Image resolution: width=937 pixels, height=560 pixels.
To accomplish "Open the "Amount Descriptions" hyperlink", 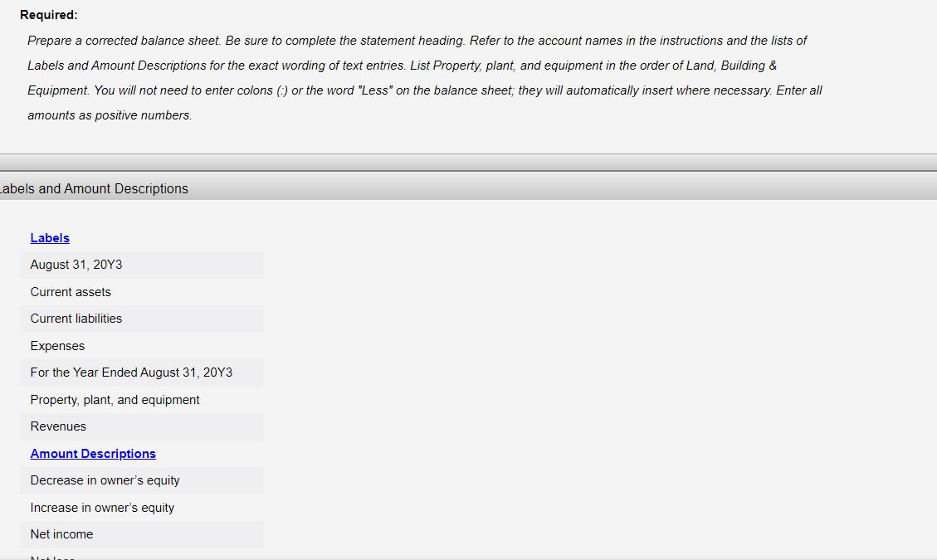I will [x=93, y=454].
